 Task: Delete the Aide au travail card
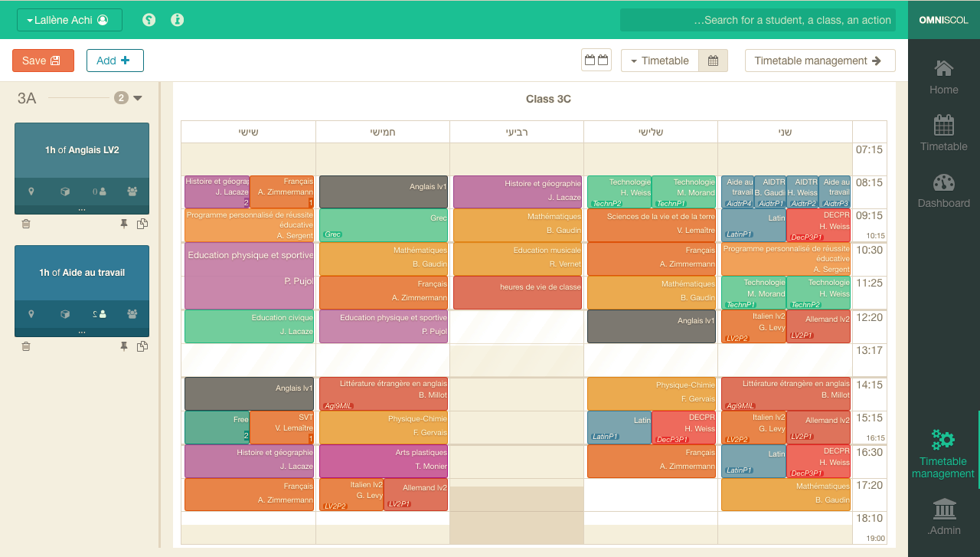pos(26,346)
